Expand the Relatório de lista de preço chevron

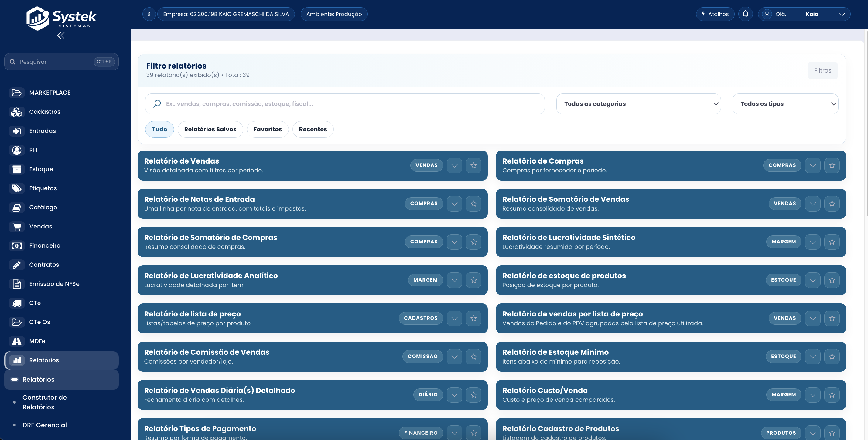pos(454,318)
